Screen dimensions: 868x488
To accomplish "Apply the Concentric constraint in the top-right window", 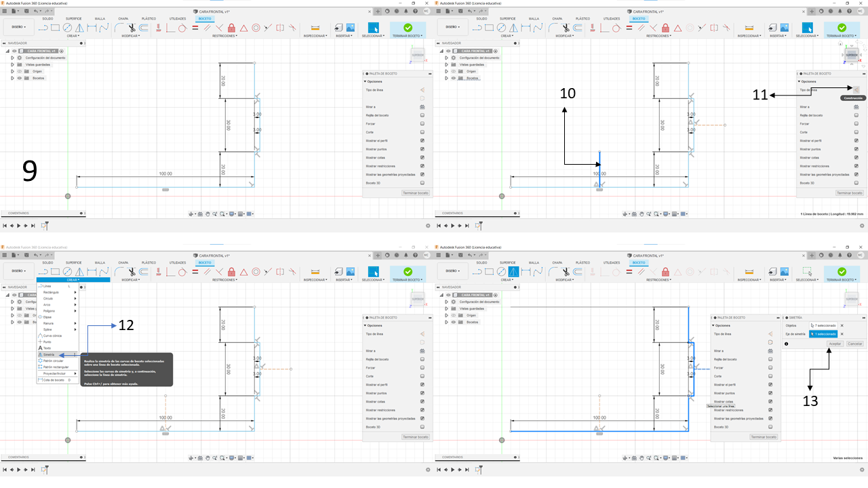I will (x=690, y=28).
